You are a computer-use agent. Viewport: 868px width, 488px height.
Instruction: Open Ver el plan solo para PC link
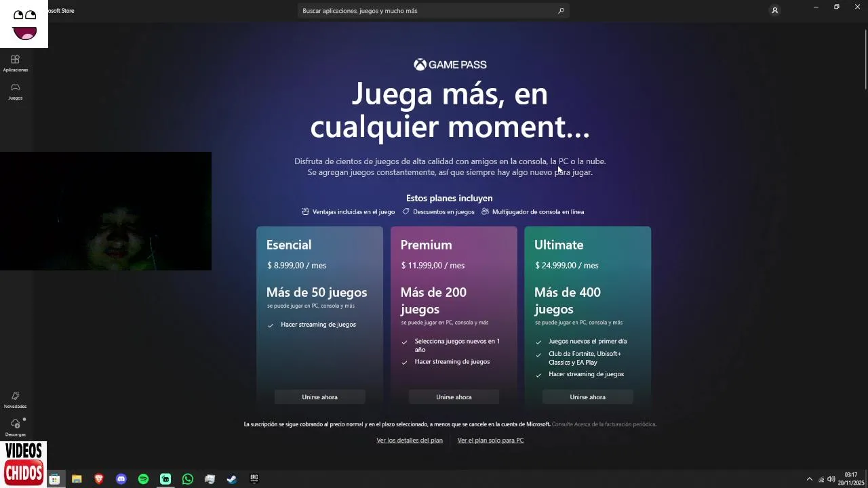[x=490, y=441]
